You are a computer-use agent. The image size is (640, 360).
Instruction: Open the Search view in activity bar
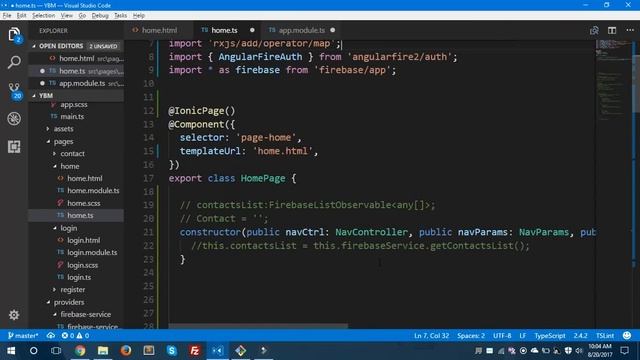pyautogui.click(x=14, y=62)
